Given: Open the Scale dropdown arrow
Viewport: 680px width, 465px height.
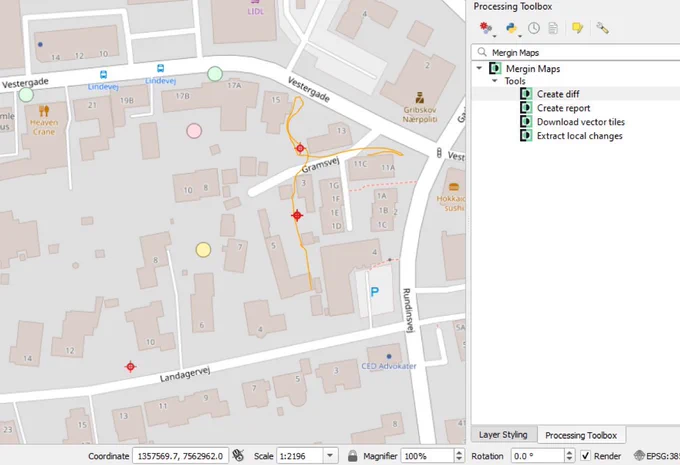Looking at the screenshot, I should point(330,456).
